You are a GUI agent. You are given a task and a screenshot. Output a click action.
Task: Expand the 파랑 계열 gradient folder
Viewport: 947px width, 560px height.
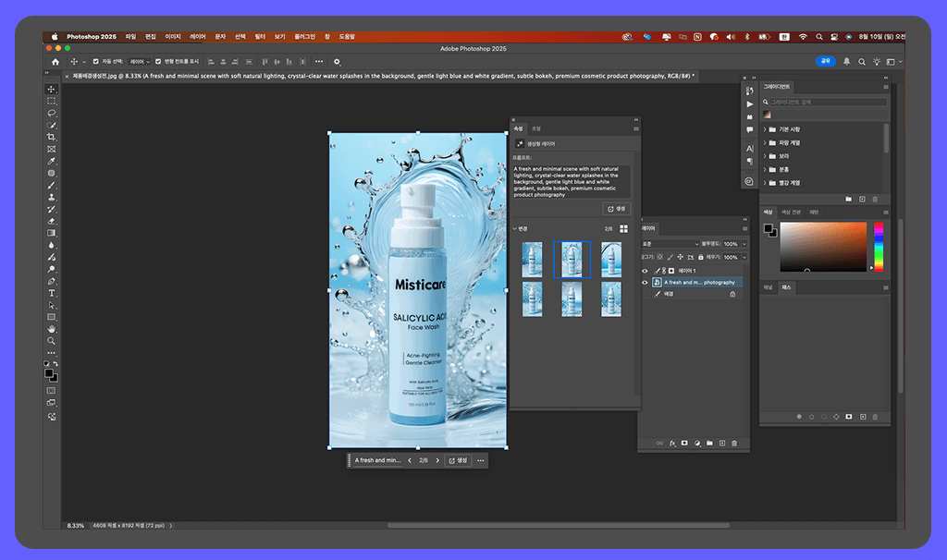tap(765, 143)
